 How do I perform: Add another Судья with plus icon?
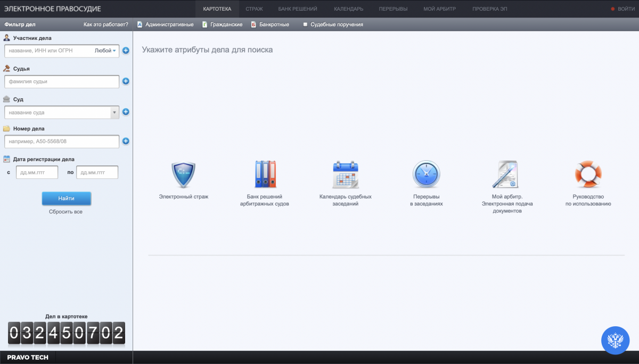pos(126,81)
